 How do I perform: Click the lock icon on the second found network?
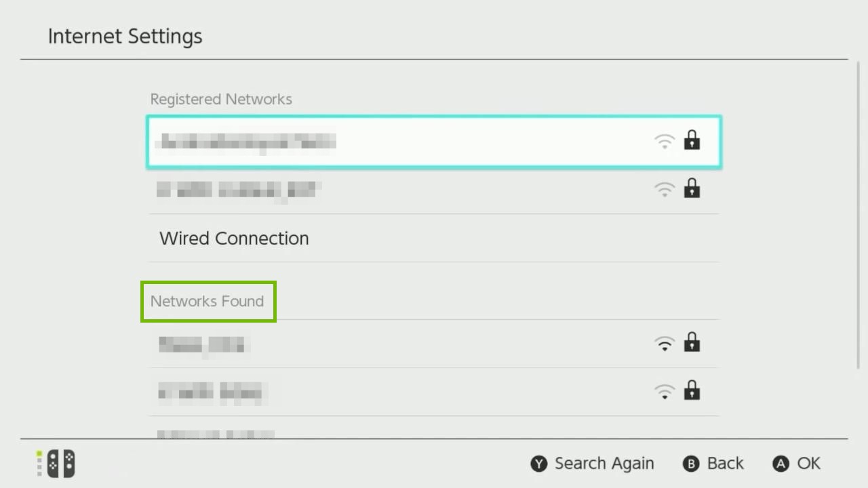coord(692,391)
